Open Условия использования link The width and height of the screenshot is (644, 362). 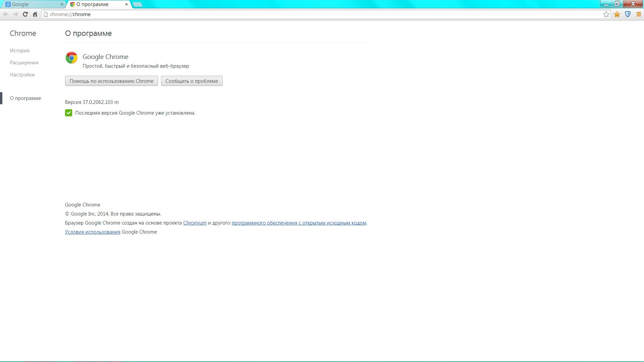(93, 232)
